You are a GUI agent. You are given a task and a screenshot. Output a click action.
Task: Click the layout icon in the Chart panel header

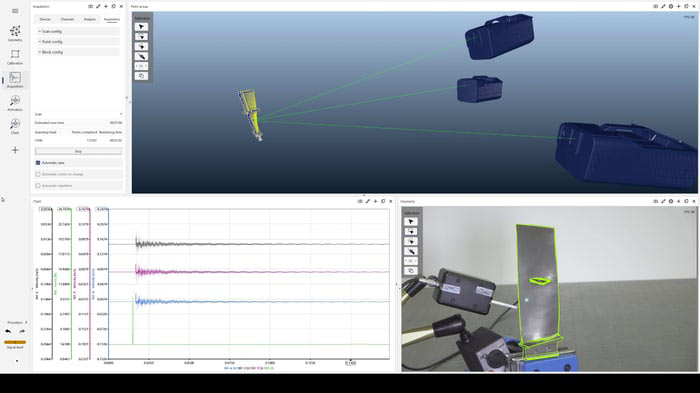360,201
